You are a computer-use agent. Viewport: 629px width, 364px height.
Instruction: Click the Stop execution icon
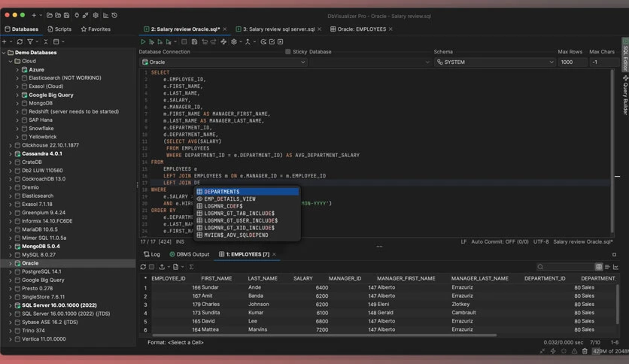click(184, 41)
